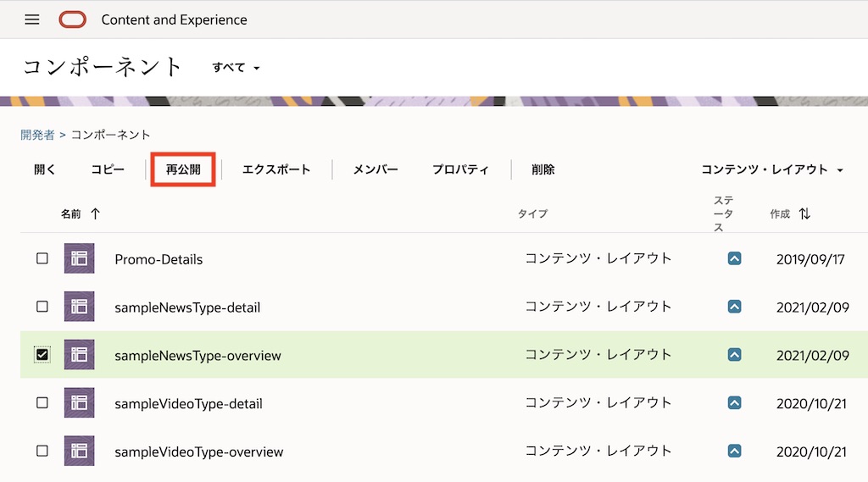Click the Oracle logo icon

72,19
